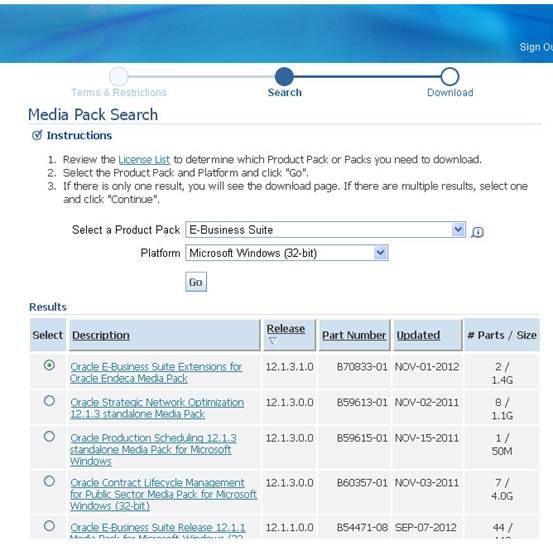
Task: Click the Search step label
Action: (285, 92)
